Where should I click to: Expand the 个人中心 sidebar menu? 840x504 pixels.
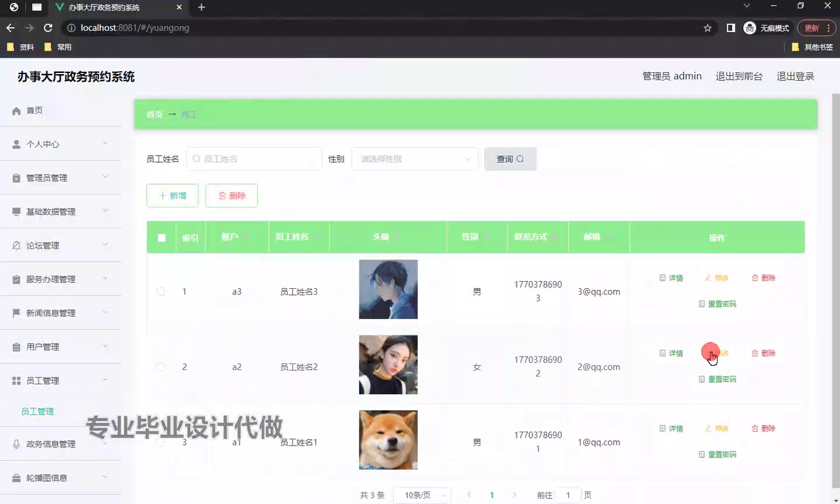(x=61, y=144)
